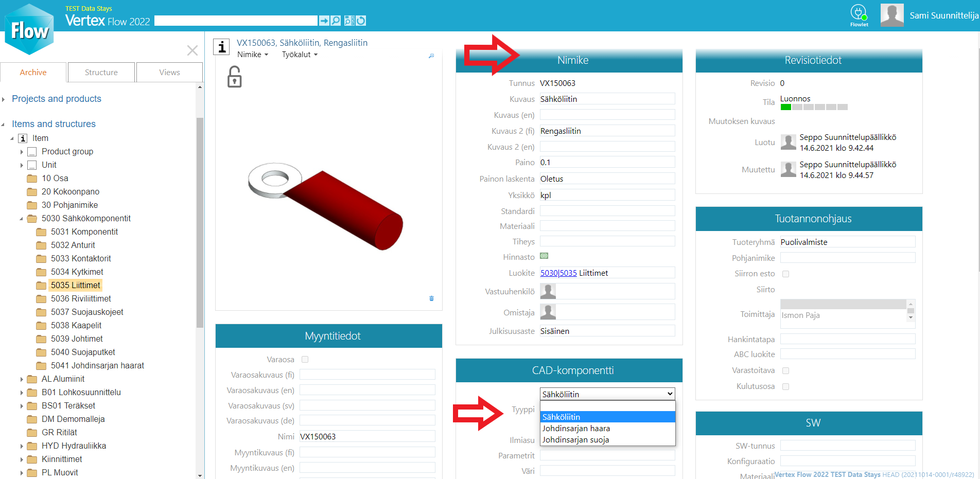Open the Työkalut dropdown menu
This screenshot has height=479, width=980.
300,55
